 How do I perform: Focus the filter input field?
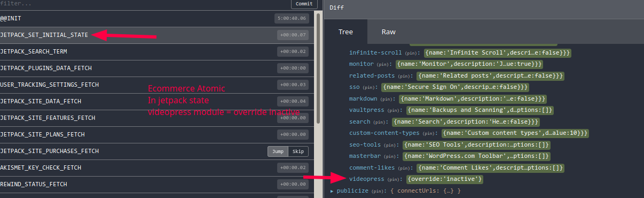point(144,4)
